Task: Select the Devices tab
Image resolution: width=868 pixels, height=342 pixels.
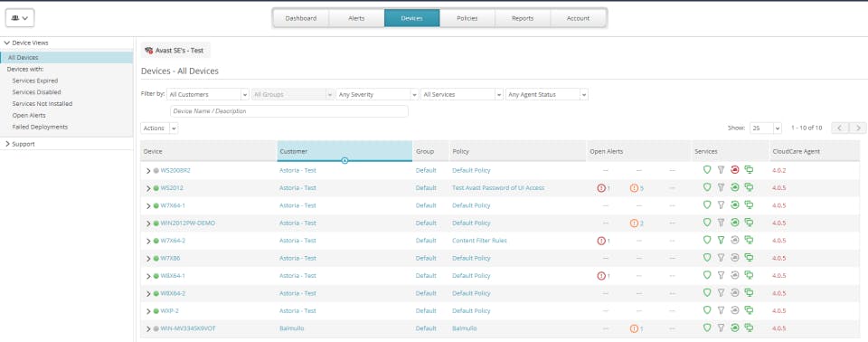Action: pyautogui.click(x=412, y=18)
